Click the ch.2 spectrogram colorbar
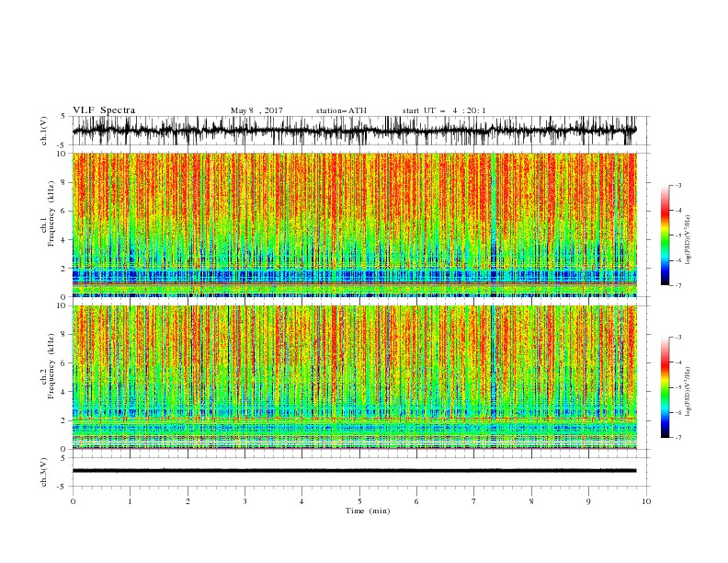This screenshot has width=728, height=563. pos(665,387)
